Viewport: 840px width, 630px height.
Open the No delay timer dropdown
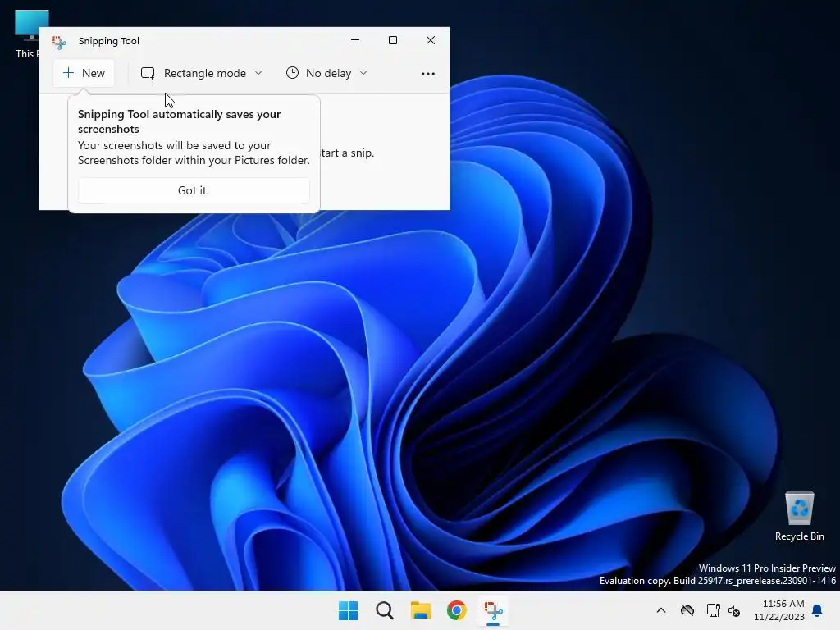pos(326,73)
